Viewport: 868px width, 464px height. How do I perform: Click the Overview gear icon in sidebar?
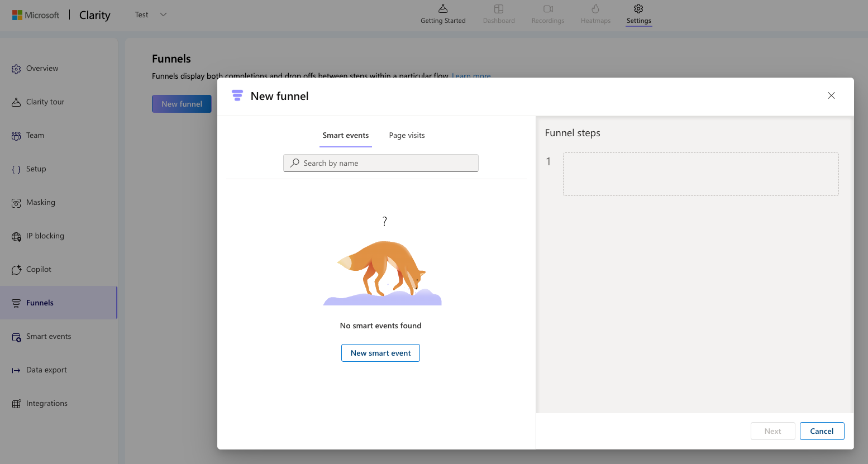[x=16, y=69]
